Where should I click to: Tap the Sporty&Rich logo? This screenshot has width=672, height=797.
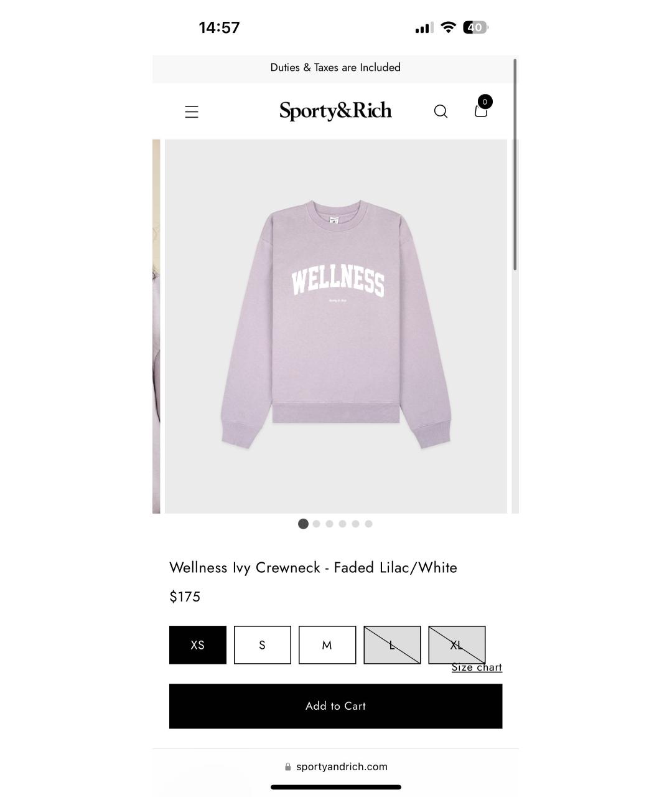click(335, 111)
